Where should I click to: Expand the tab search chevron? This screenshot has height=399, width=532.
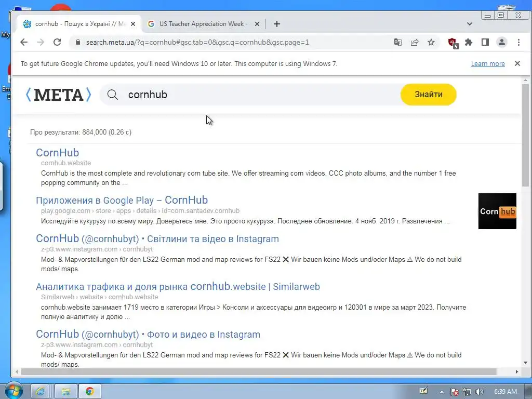point(470,24)
